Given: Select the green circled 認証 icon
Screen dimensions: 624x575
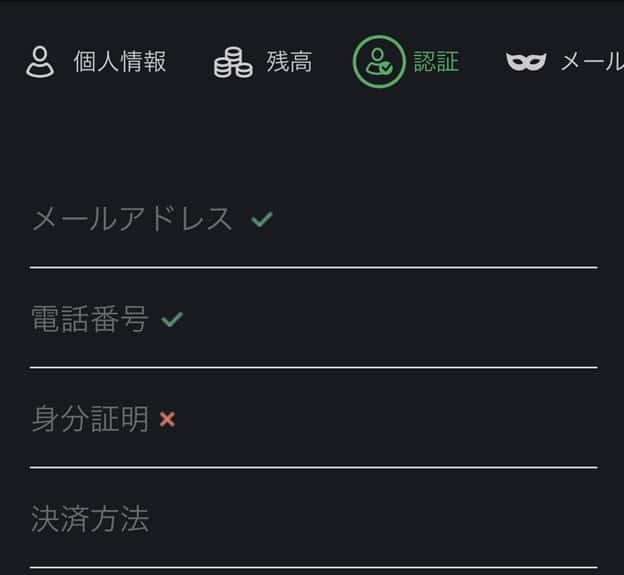Looking at the screenshot, I should coord(379,62).
